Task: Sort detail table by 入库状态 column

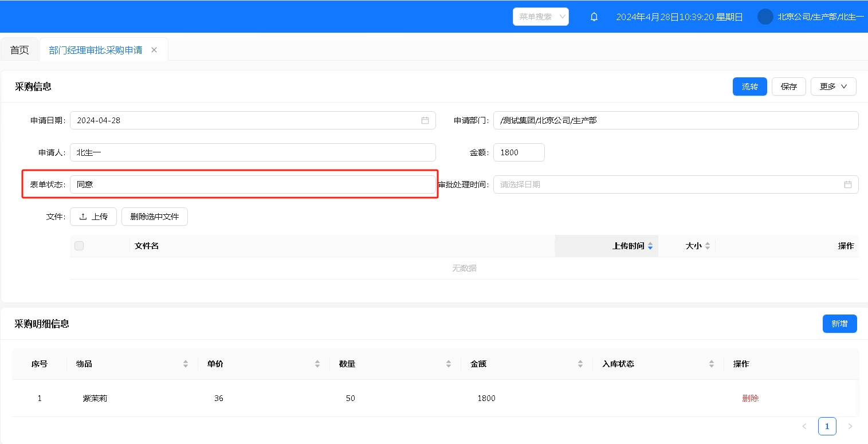Action: tap(711, 364)
